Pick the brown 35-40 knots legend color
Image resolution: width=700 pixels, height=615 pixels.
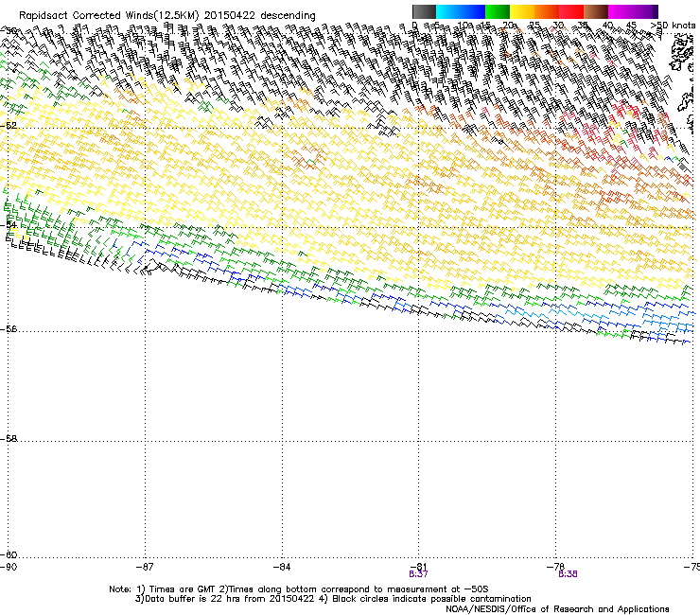tap(596, 11)
